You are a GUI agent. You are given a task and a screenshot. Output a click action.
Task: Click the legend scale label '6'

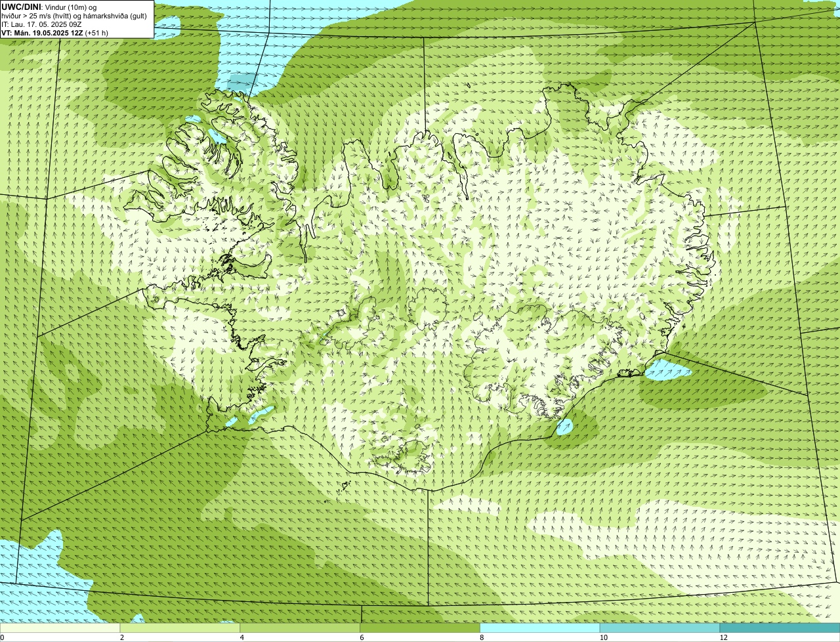(362, 637)
